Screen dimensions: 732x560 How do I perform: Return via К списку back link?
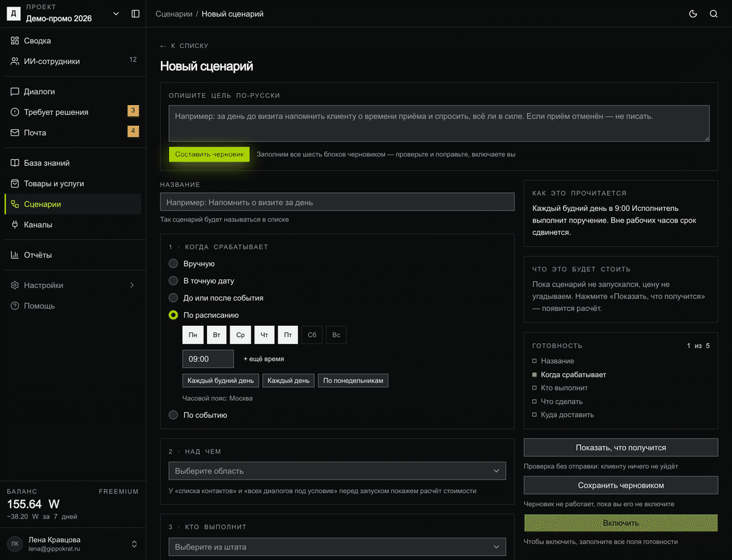(184, 46)
